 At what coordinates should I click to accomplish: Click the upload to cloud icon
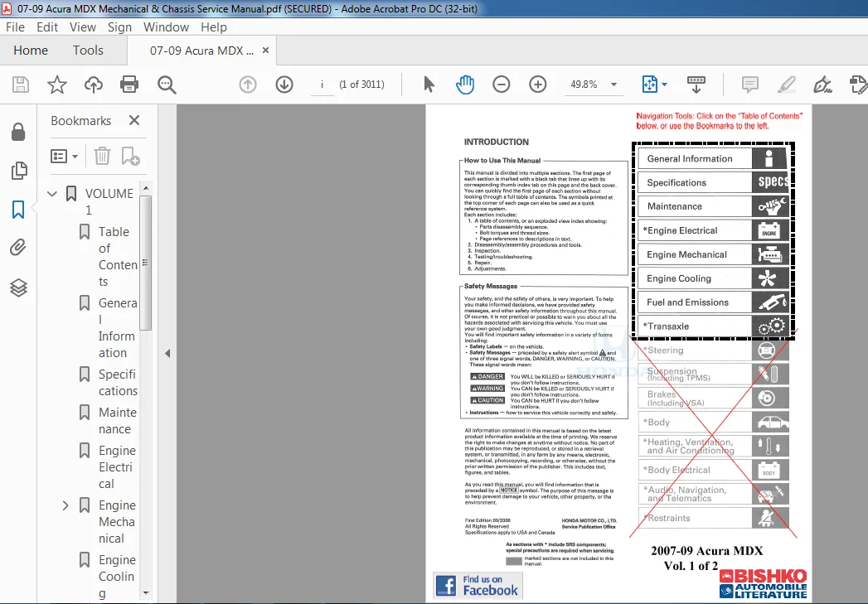[x=94, y=85]
